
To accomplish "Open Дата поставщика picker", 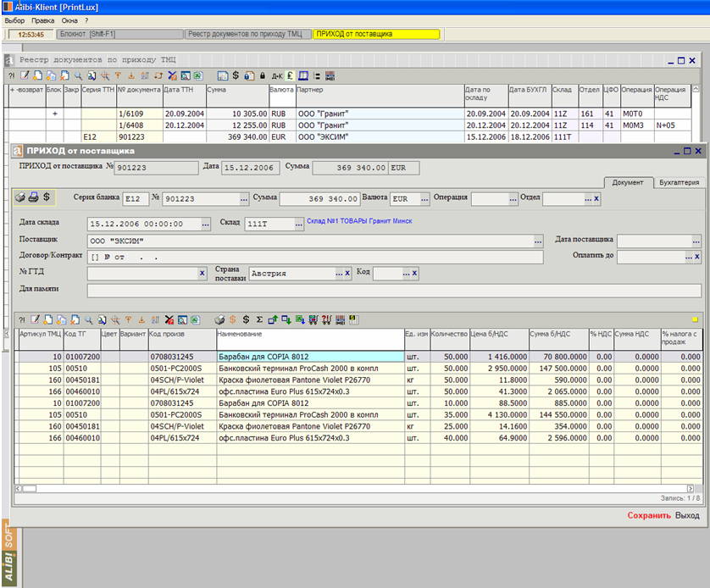I will coord(696,241).
